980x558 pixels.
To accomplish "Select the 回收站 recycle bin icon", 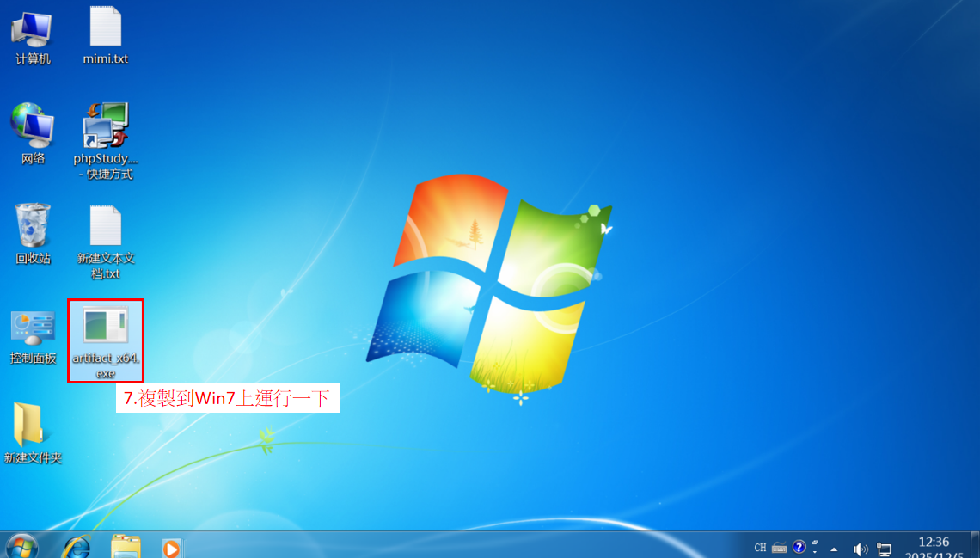I will point(33,235).
